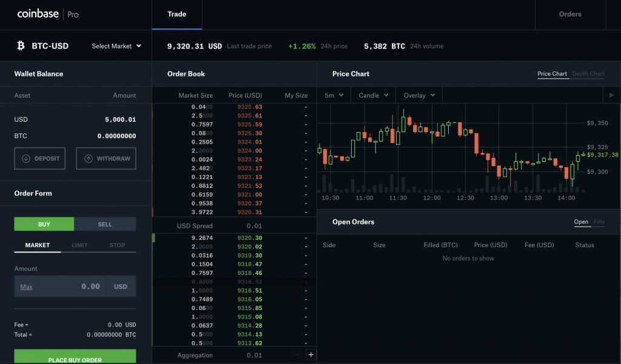Click the plus icon next to Aggregation
Screen dimensions: 621x364
click(x=311, y=355)
